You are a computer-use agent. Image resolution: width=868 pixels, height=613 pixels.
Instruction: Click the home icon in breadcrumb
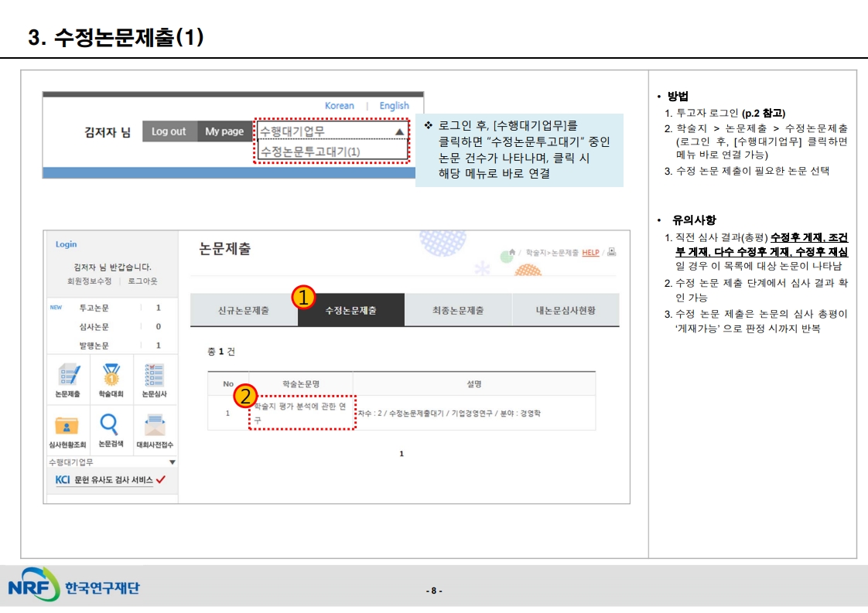click(x=513, y=252)
